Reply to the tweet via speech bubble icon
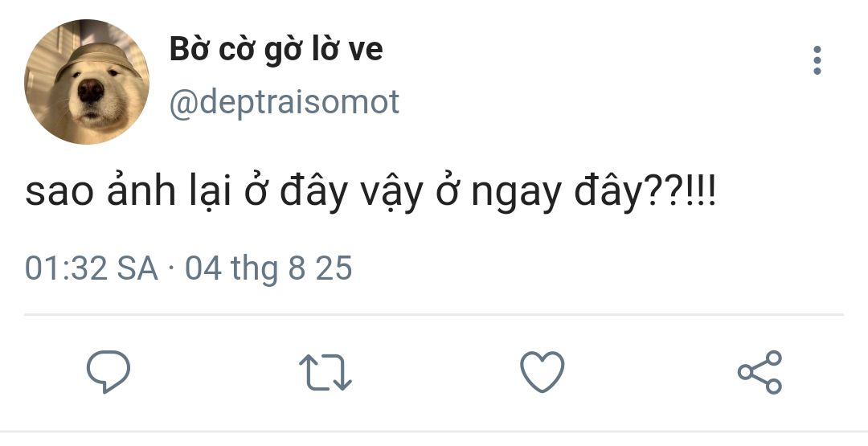 pos(108,371)
